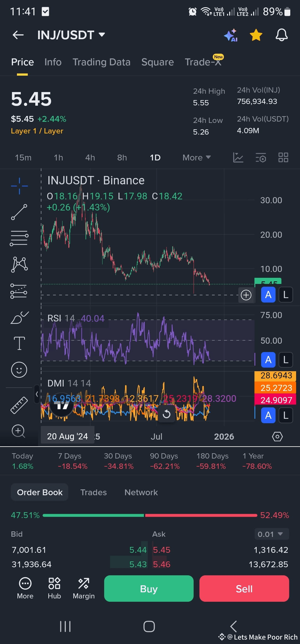Open the chart layout grid icon
Image resolution: width=300 pixels, height=644 pixels.
click(283, 157)
